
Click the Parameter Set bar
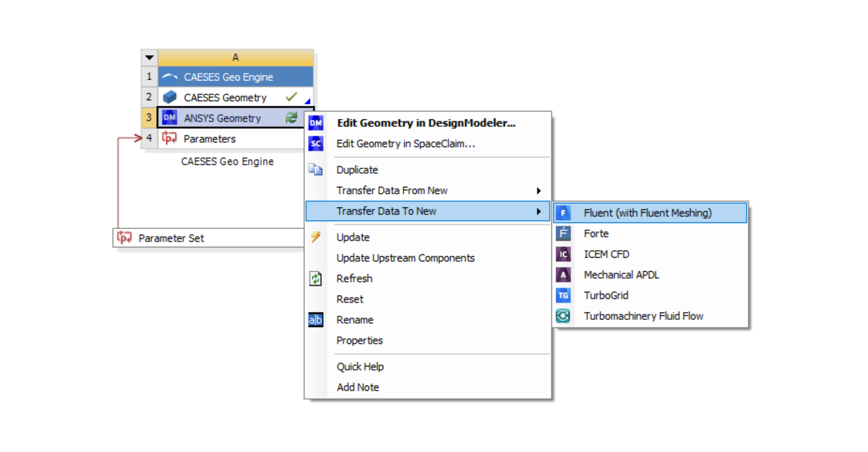click(208, 238)
